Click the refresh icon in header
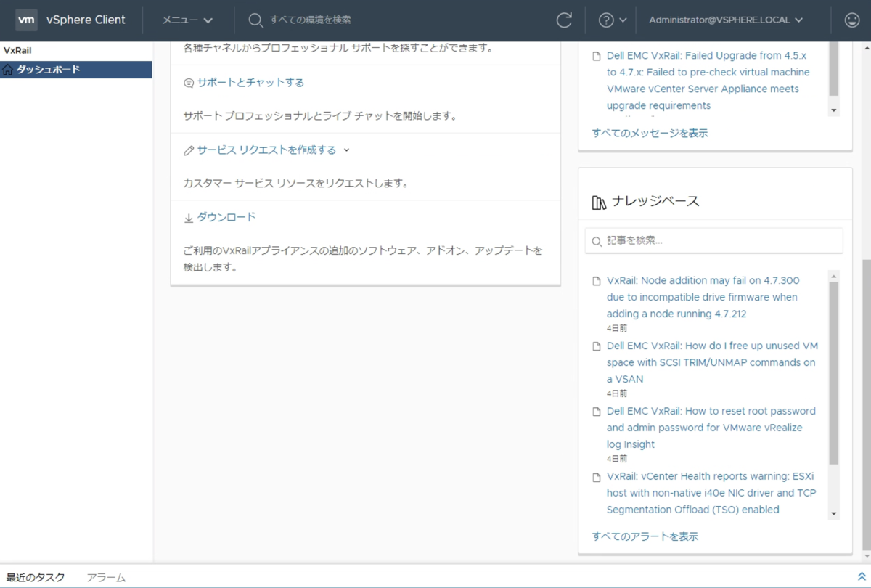 coord(564,20)
